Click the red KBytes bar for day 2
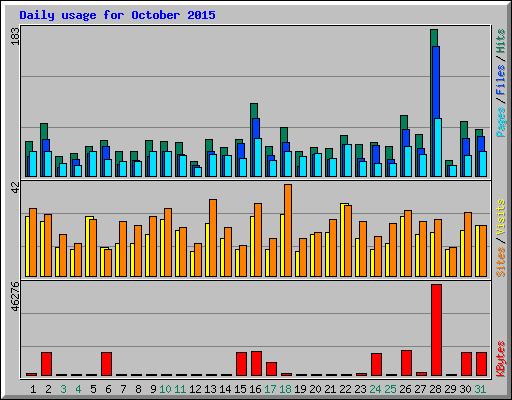 [x=46, y=364]
